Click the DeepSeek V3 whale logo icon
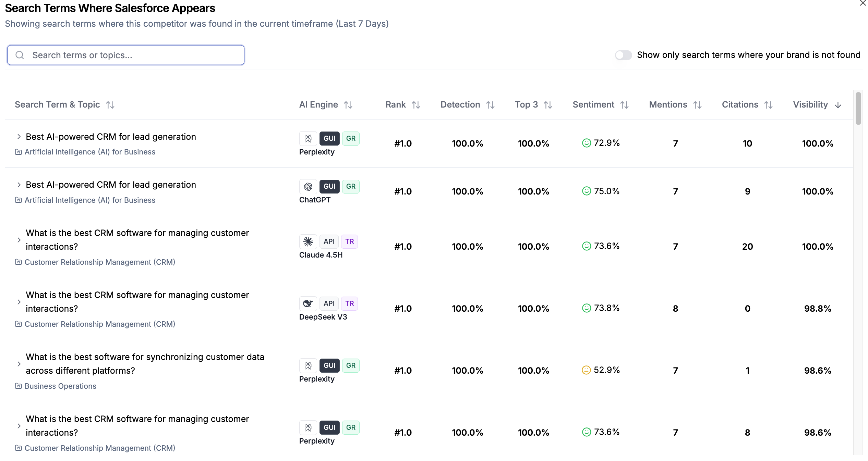The height and width of the screenshot is (461, 868). pos(308,303)
